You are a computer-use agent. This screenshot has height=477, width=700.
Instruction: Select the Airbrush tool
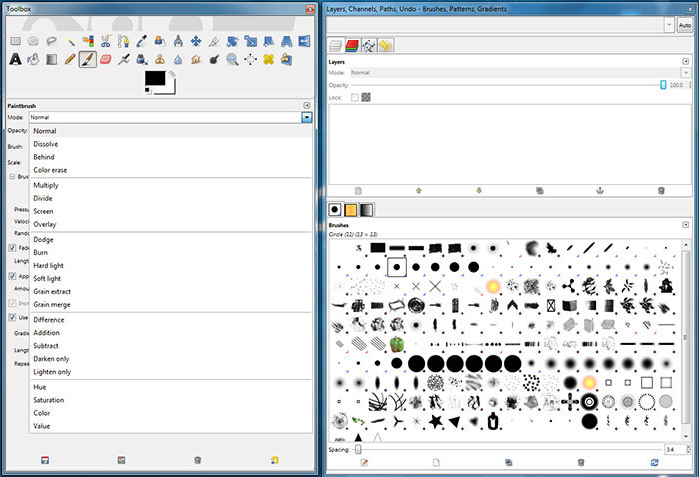pyautogui.click(x=124, y=59)
